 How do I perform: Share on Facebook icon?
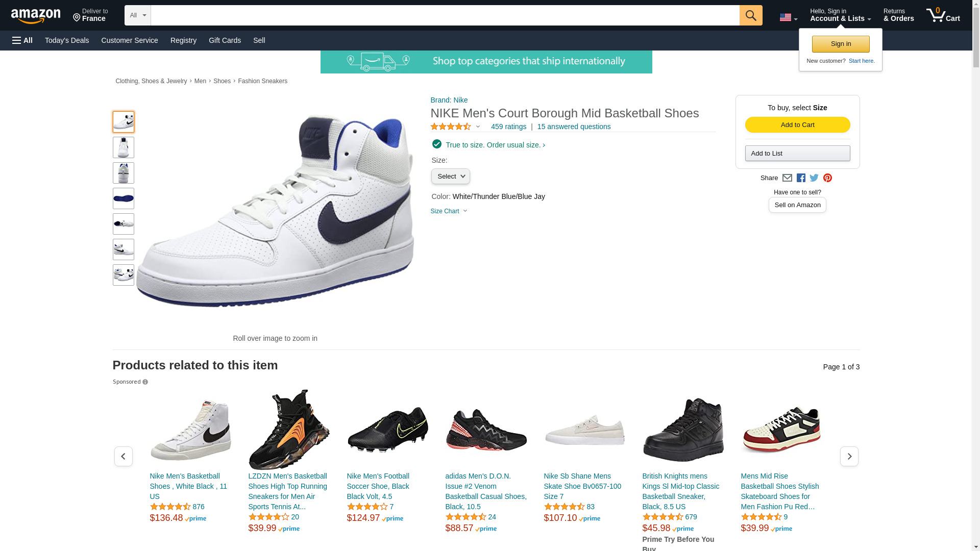point(801,178)
